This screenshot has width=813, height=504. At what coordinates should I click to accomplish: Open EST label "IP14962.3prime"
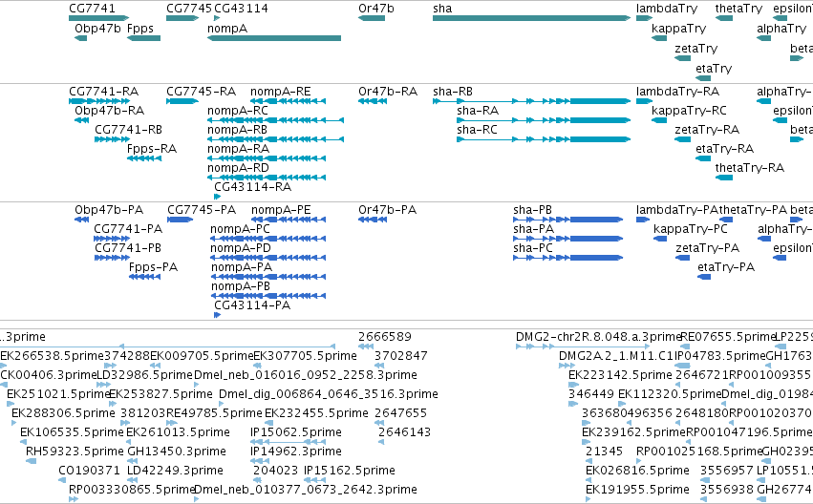tap(296, 451)
